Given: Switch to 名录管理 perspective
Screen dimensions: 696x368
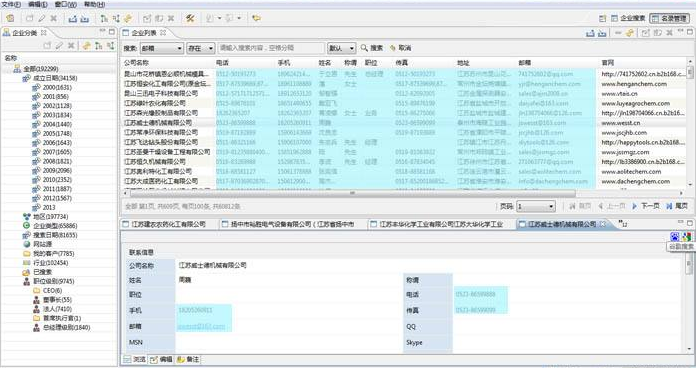Looking at the screenshot, I should point(669,18).
